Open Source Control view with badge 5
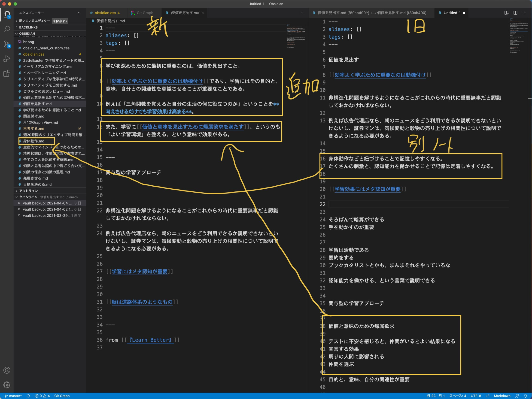 tap(7, 44)
